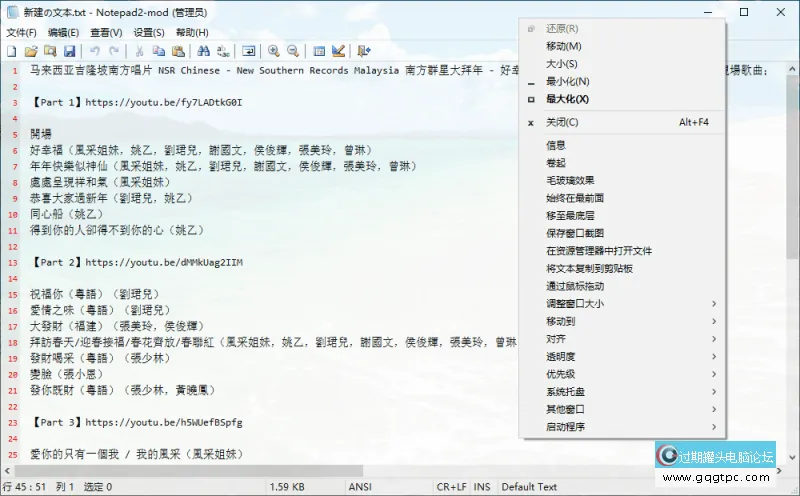This screenshot has height=496, width=800.
Task: Click the h5WUefBSpfg YouTube URL on line 23
Action: click(164, 423)
